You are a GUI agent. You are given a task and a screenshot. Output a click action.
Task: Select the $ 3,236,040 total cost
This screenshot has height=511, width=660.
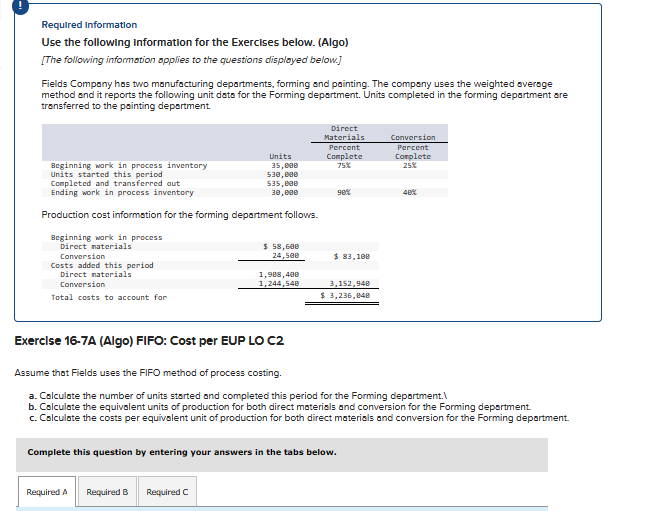tap(345, 295)
